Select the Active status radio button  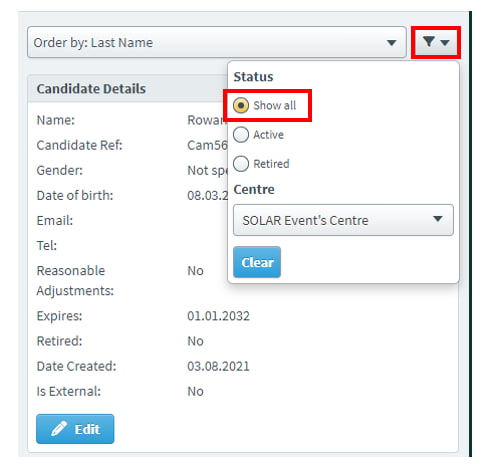[x=241, y=135]
